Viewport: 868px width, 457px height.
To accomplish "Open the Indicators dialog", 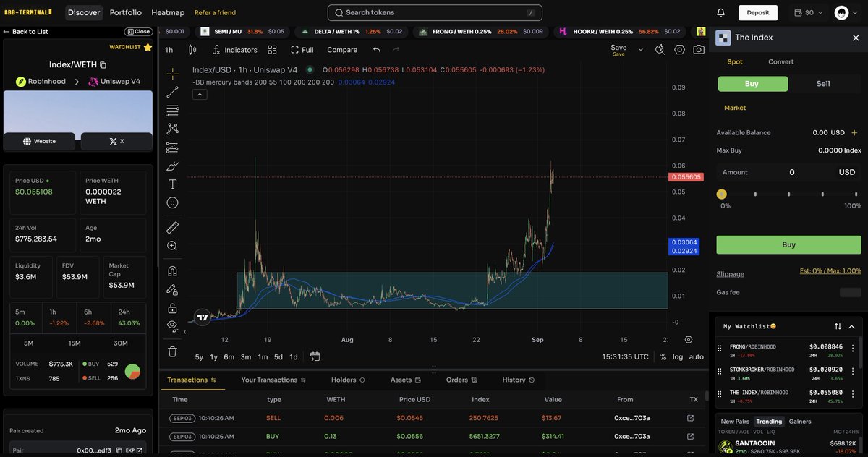I will point(234,50).
